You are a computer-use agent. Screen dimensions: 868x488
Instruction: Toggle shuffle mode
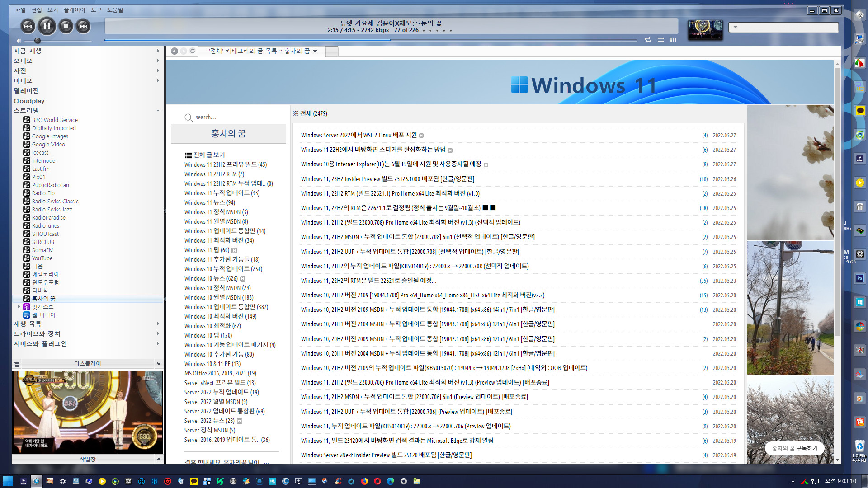pos(660,40)
